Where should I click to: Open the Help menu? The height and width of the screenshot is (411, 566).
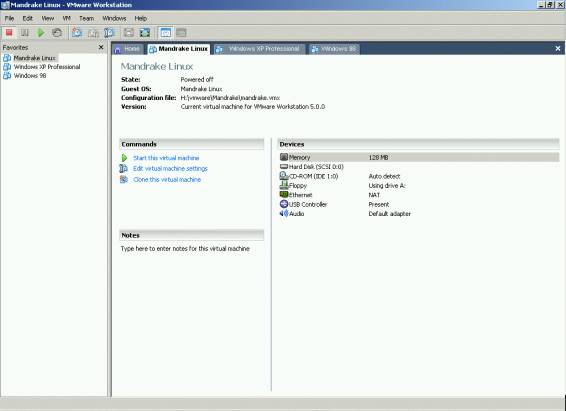[140, 18]
